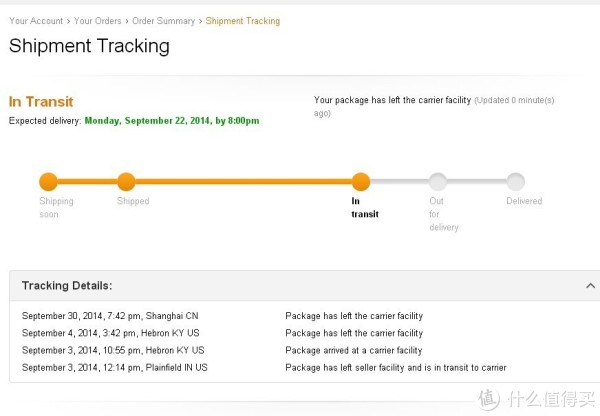Select Shipment Tracking breadcrumb
This screenshot has width=600, height=416.
click(x=243, y=21)
